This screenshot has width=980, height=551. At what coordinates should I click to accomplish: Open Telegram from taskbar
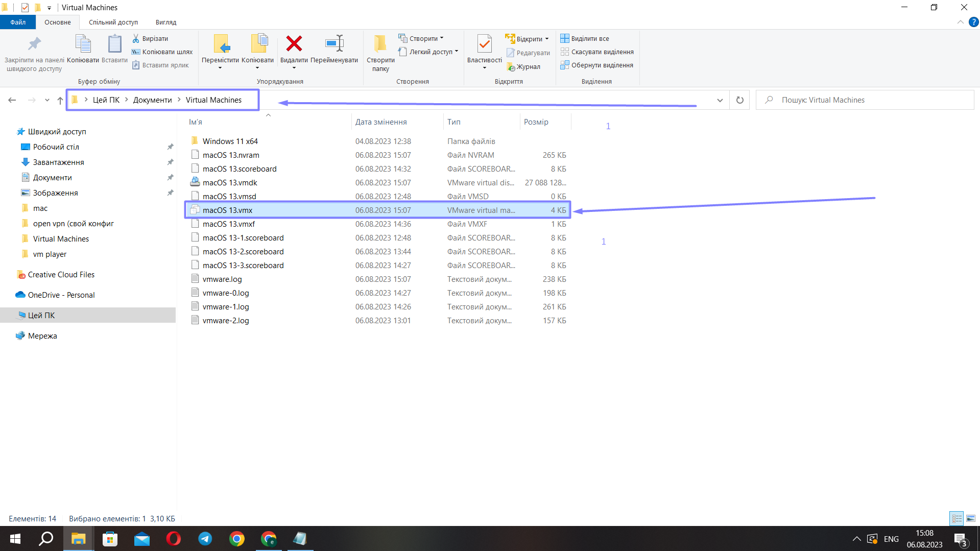point(205,539)
